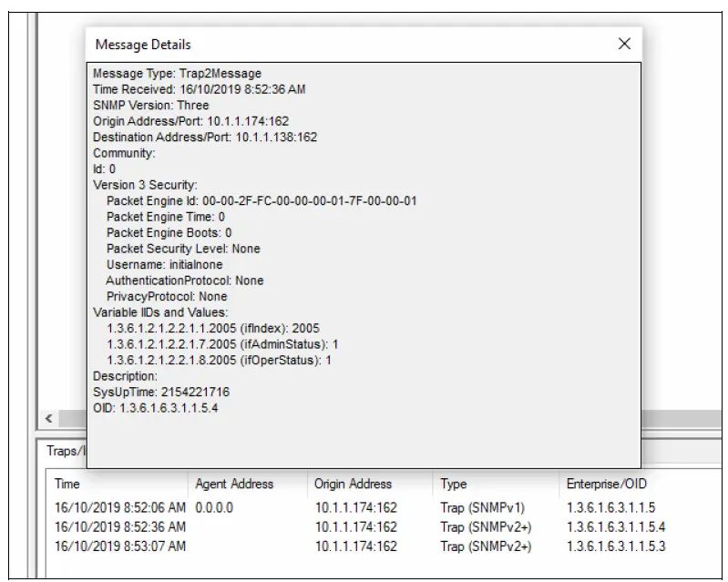Image resolution: width=728 pixels, height=582 pixels.
Task: Click the Type column header
Action: click(x=454, y=484)
